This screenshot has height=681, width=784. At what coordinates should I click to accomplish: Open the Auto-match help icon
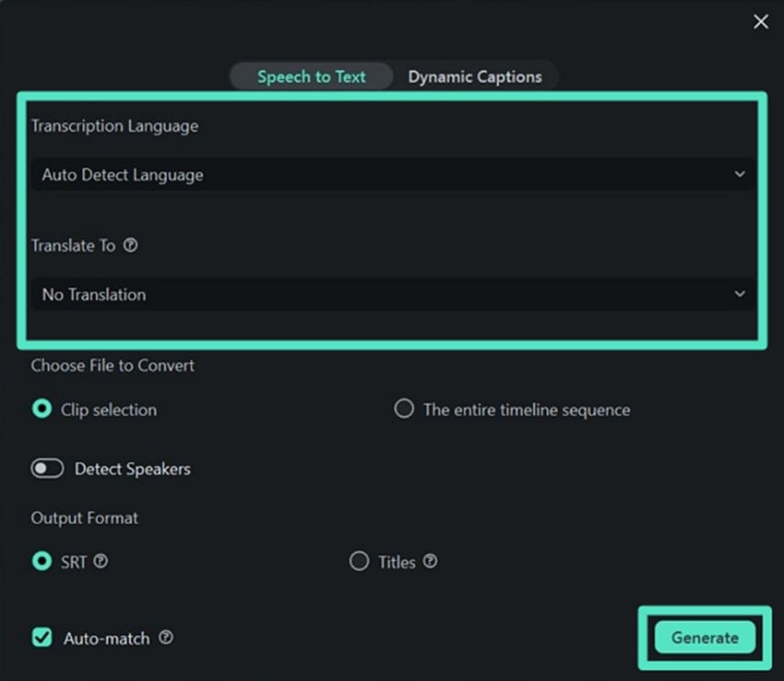pyautogui.click(x=166, y=638)
